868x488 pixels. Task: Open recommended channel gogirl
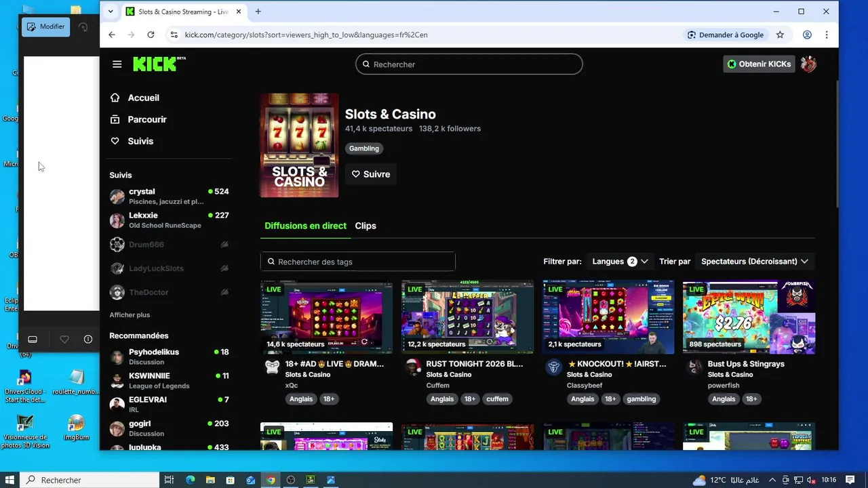pos(170,428)
